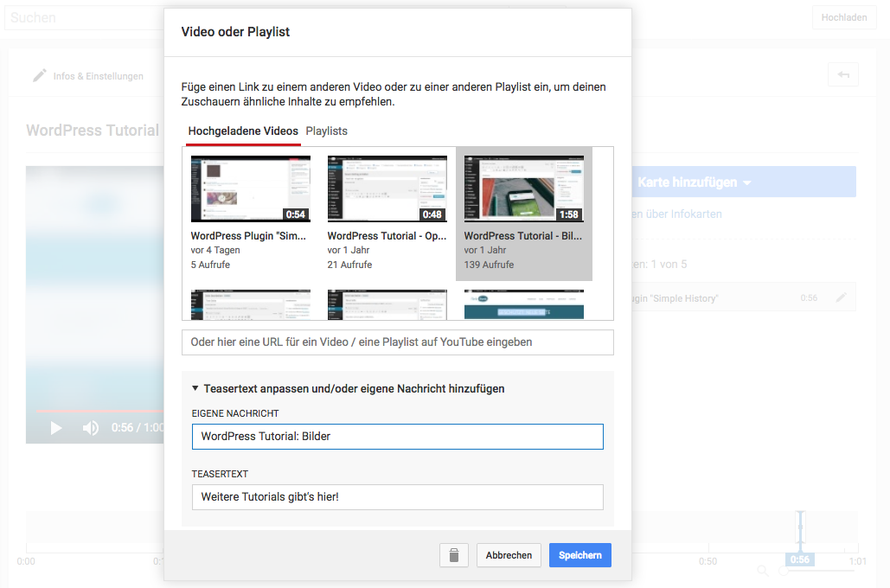The width and height of the screenshot is (890, 588).
Task: Click the YouTube URL input field
Action: [397, 342]
